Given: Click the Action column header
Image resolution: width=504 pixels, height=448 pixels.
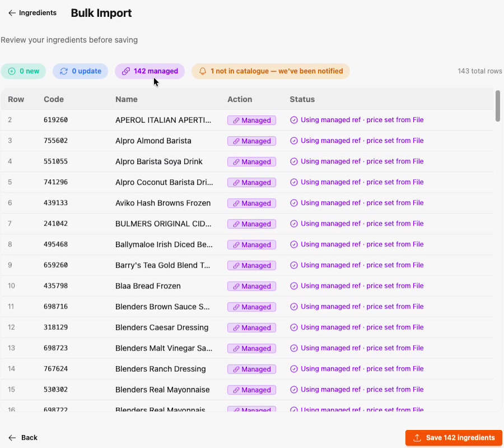Looking at the screenshot, I should point(240,99).
